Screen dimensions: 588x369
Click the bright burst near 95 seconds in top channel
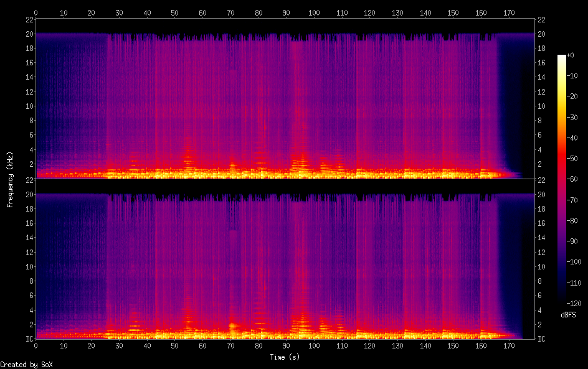pos(302,163)
